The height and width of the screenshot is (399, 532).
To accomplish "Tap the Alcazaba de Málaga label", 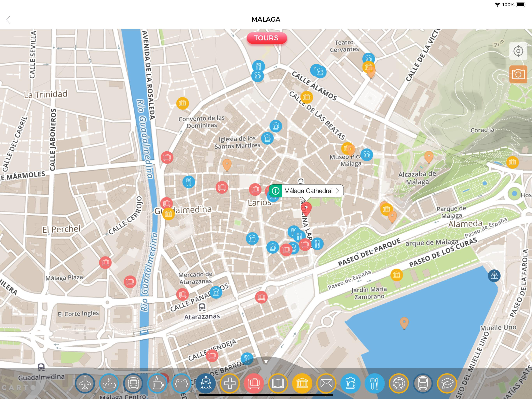I will pyautogui.click(x=417, y=178).
